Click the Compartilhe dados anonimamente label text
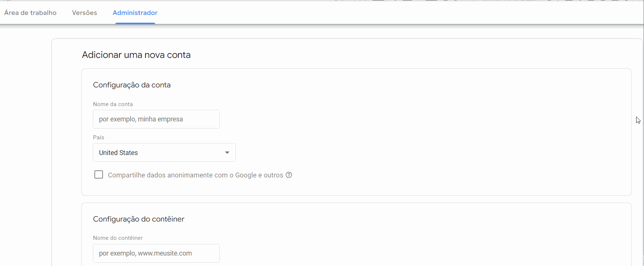Image resolution: width=644 pixels, height=266 pixels. click(x=168, y=175)
